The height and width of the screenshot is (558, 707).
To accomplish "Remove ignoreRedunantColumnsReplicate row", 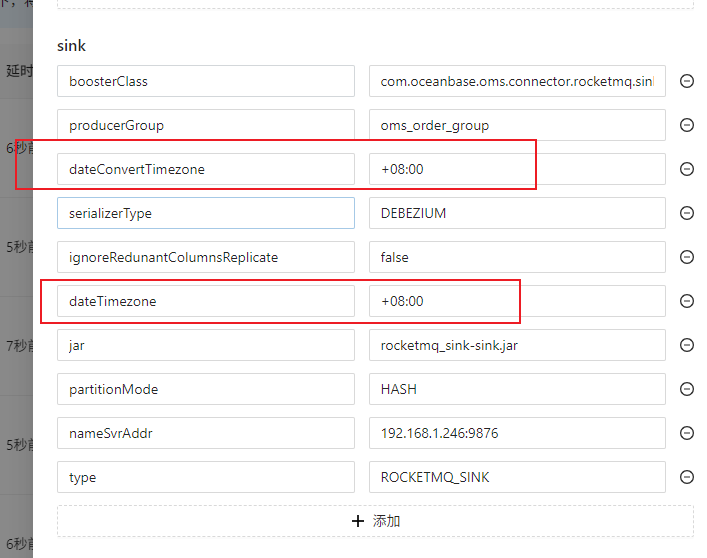I will click(x=687, y=257).
